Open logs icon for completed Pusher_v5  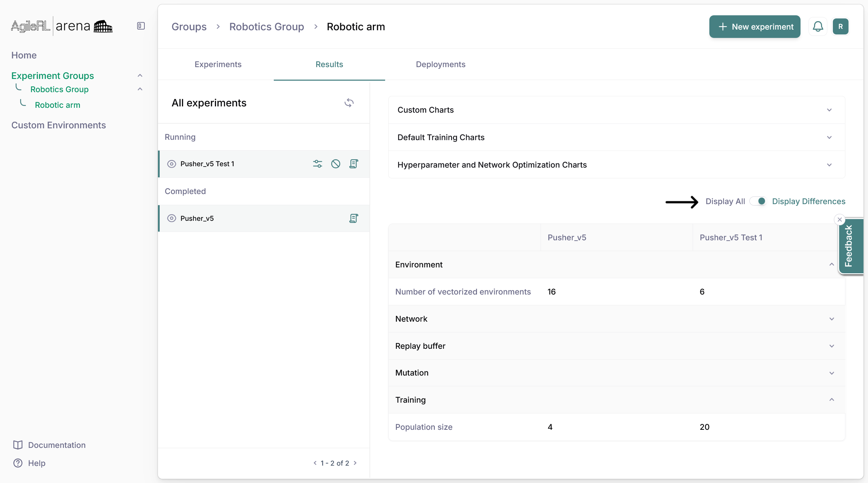(353, 218)
